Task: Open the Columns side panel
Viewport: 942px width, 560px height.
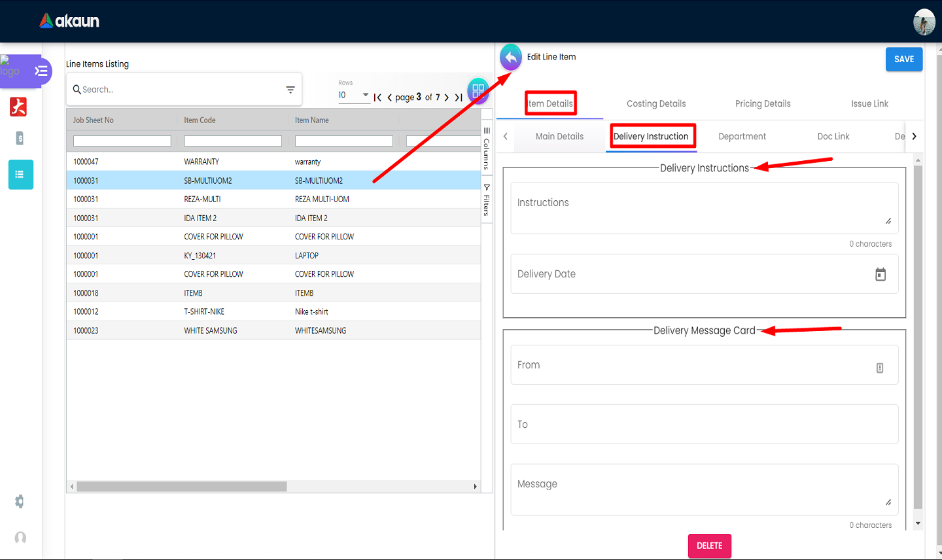Action: click(487, 149)
